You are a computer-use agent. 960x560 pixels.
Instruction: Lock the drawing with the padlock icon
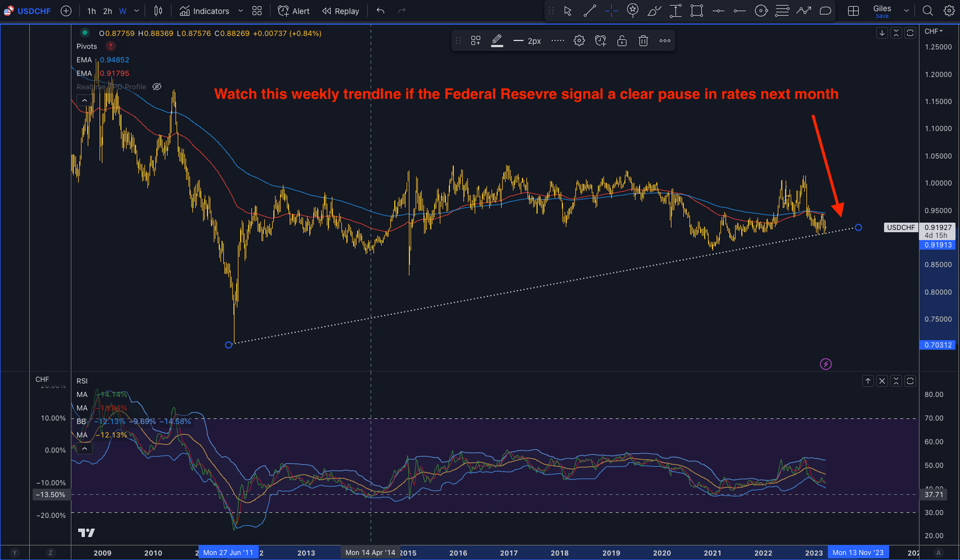[x=622, y=40]
